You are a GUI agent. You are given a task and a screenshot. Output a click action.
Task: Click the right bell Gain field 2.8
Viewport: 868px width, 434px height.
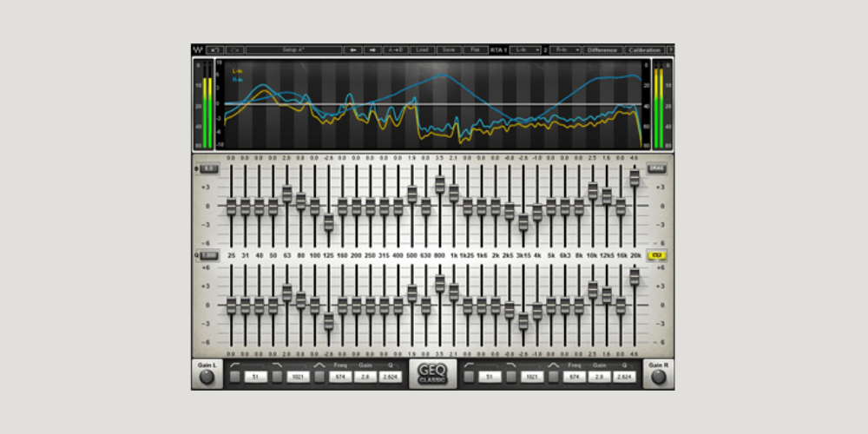(599, 377)
